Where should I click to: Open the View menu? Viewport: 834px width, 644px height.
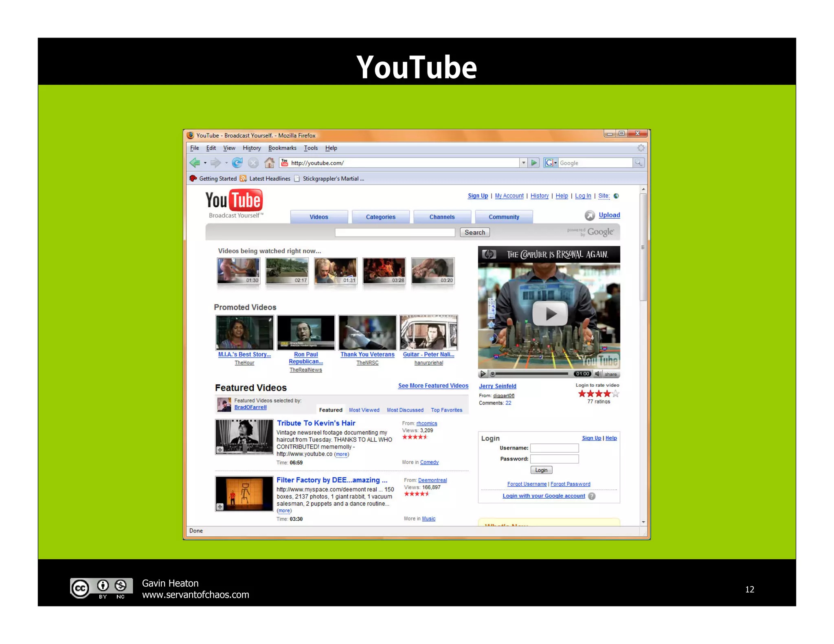click(229, 148)
